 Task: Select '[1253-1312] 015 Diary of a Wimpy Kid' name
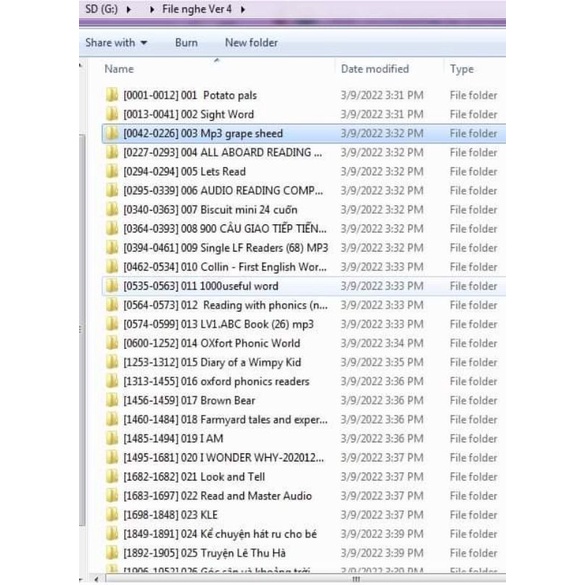point(212,362)
